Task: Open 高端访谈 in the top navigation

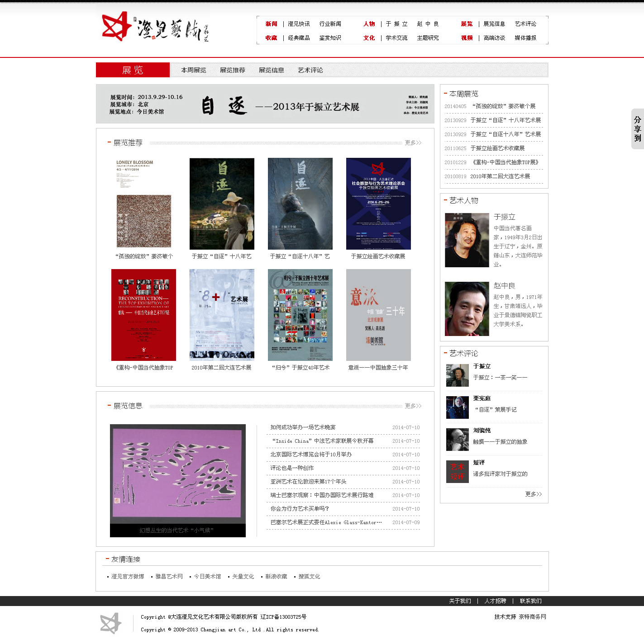Action: click(x=494, y=38)
